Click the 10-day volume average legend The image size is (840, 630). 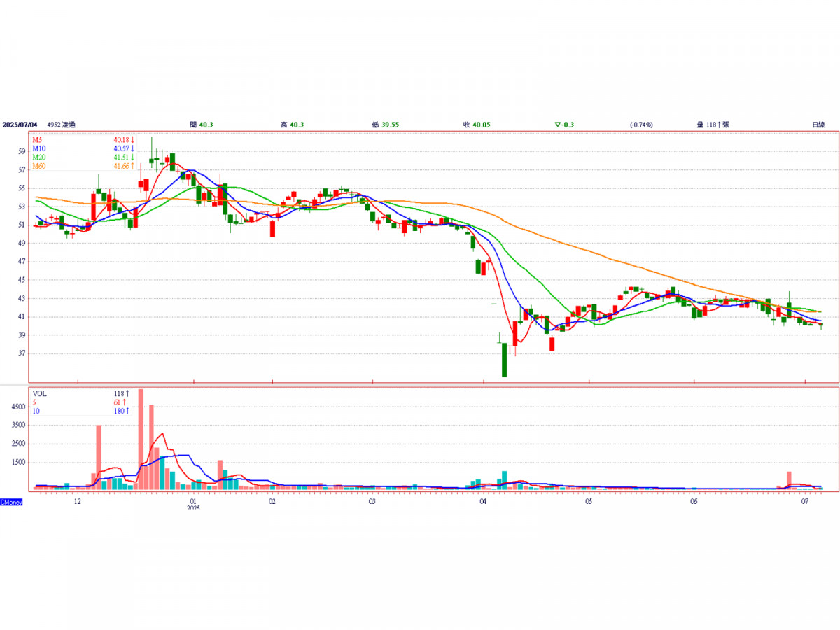pos(36,411)
